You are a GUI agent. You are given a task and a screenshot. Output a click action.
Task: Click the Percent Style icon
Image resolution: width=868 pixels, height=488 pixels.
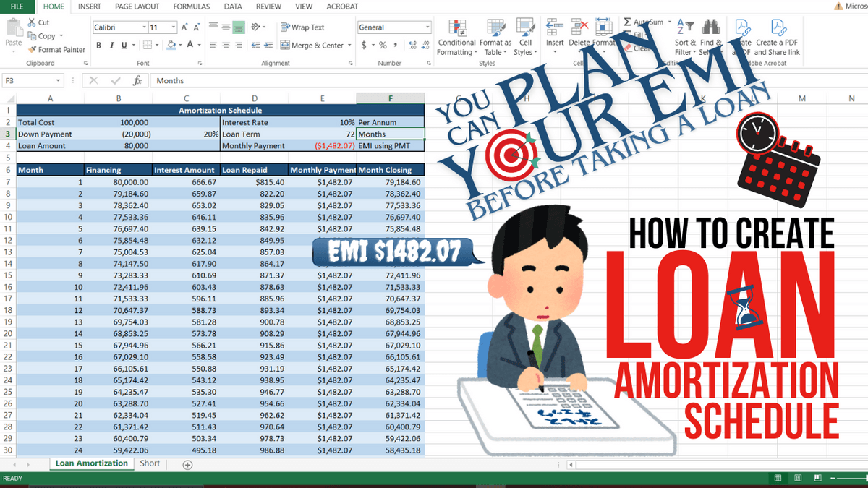383,46
